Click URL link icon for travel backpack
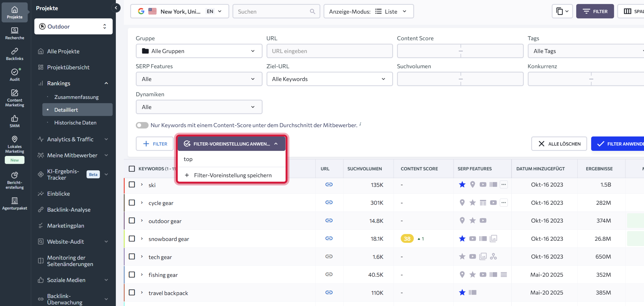Image resolution: width=644 pixels, height=306 pixels. (329, 292)
